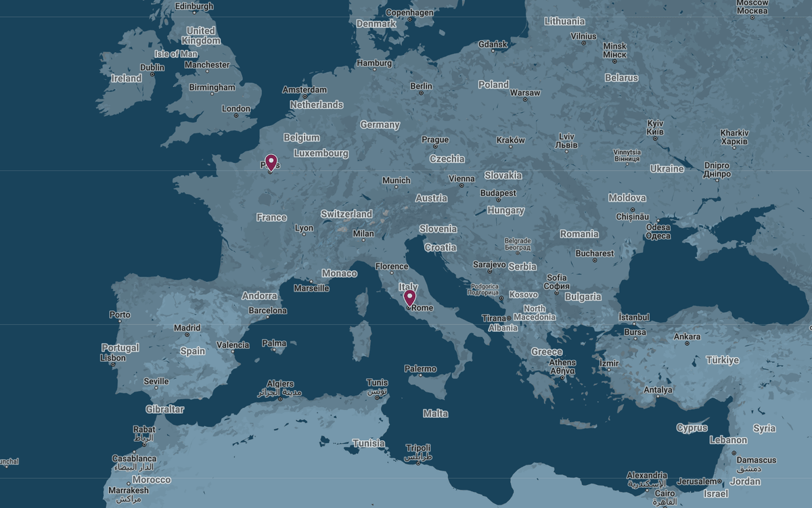Click the Ankara city label
The height and width of the screenshot is (508, 812).
point(687,337)
